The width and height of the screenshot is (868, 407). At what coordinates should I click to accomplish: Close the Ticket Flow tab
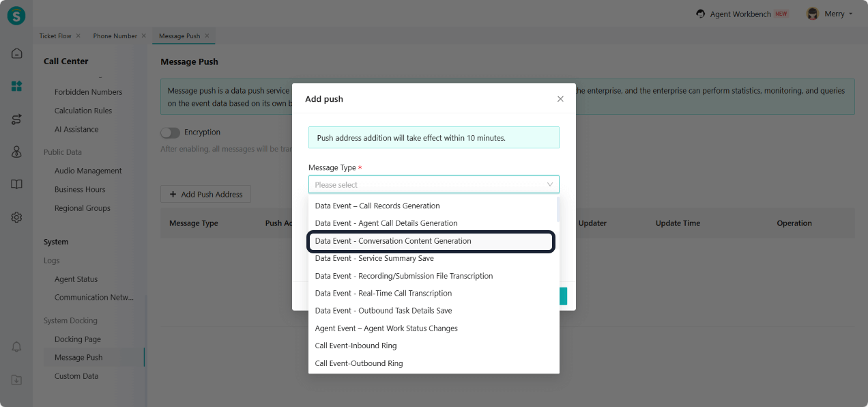pos(78,36)
